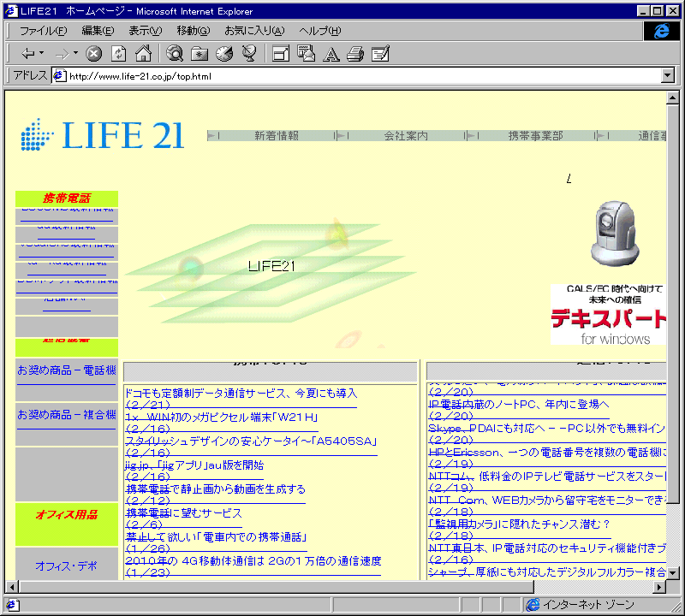
Task: Click the Internet Explorer logo throbber
Action: pyautogui.click(x=661, y=31)
